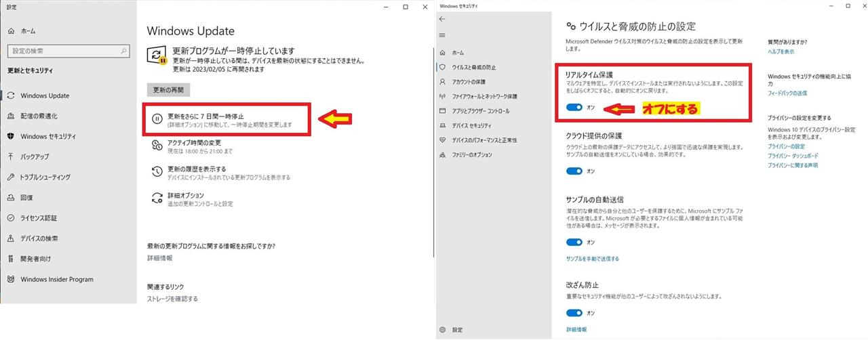Click the ライセンス認証 checkmark icon

tap(11, 218)
